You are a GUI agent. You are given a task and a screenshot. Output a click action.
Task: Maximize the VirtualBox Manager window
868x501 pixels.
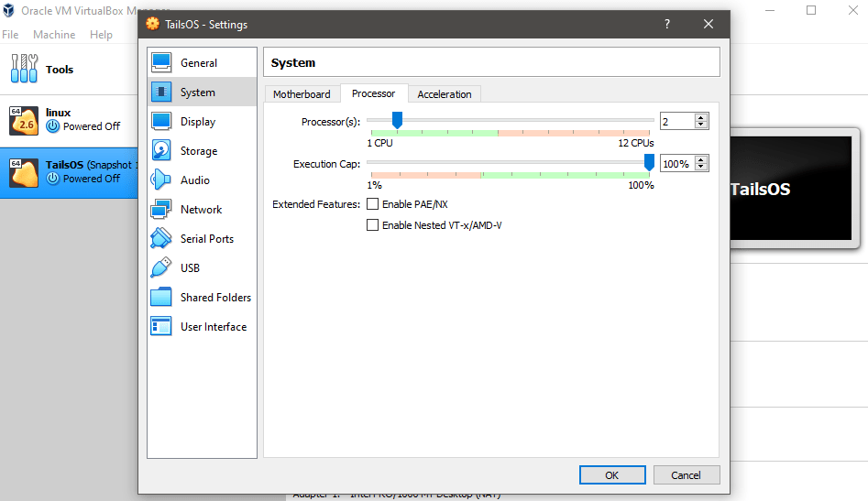[811, 10]
